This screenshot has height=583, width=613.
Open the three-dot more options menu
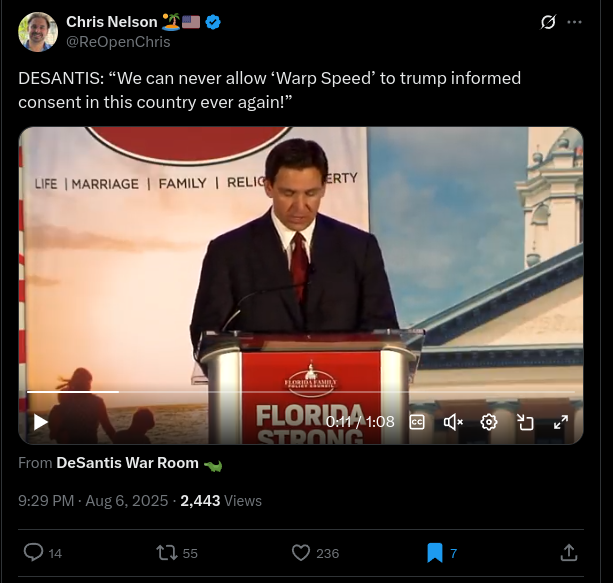coord(574,22)
